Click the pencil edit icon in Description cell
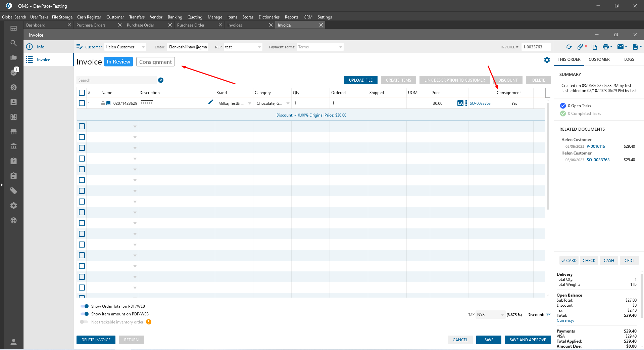Viewport: 644px width, 350px height. [x=210, y=102]
